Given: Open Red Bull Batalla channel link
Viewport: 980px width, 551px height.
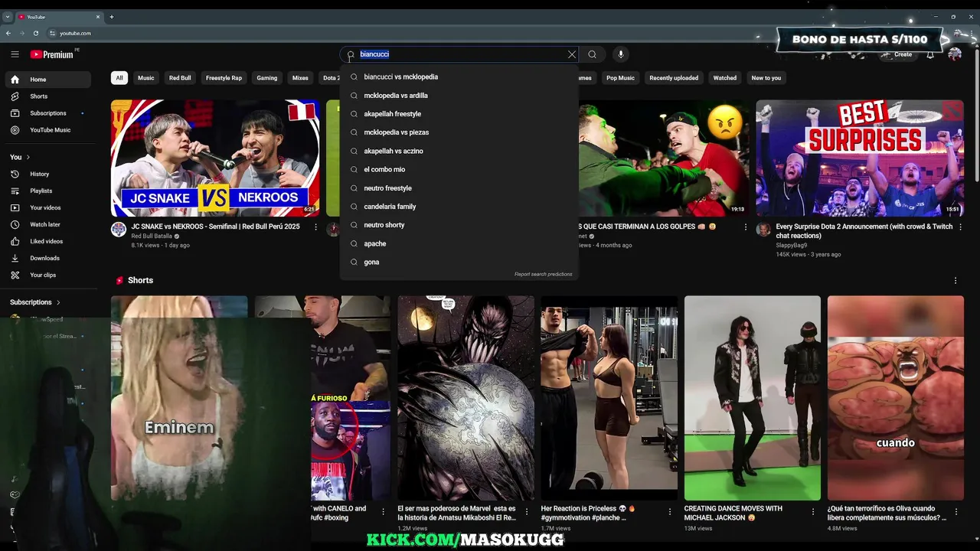Looking at the screenshot, I should [x=152, y=236].
